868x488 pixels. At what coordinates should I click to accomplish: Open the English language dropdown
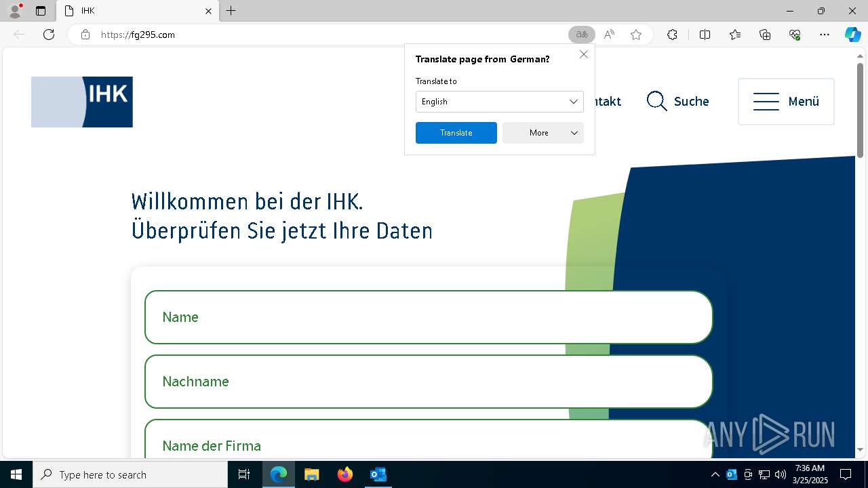(x=500, y=102)
